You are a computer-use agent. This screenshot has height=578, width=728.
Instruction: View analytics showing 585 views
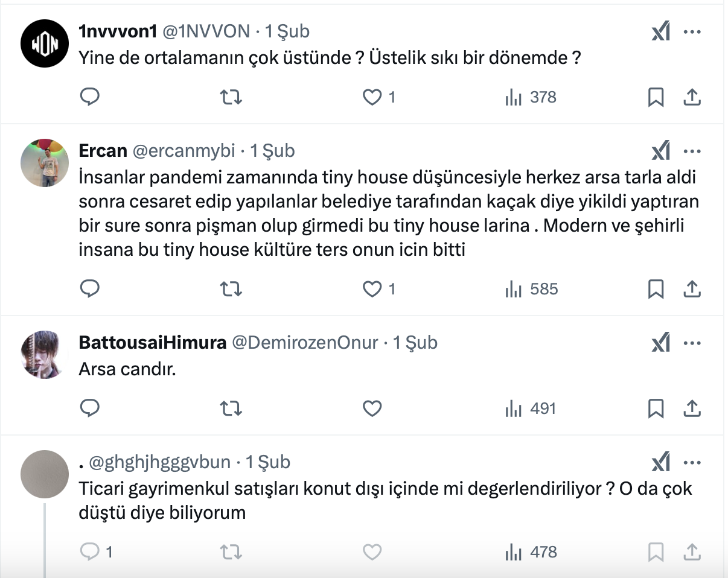(x=531, y=290)
